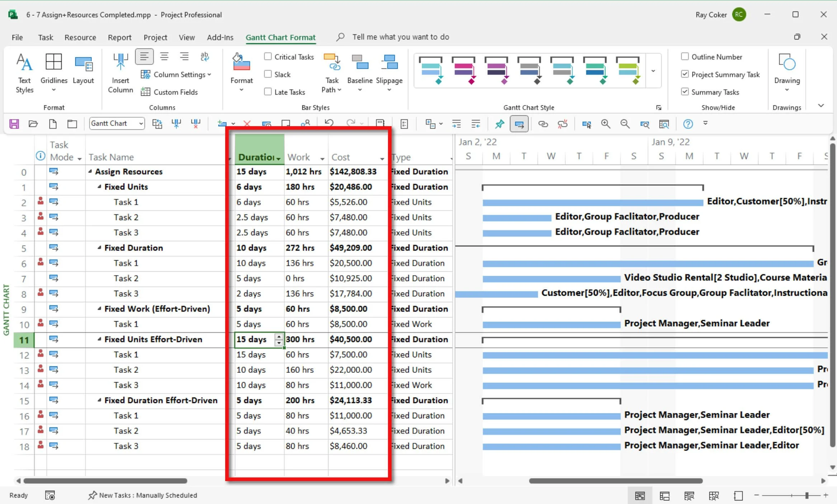Uncheck Summary Tasks checkbox
The width and height of the screenshot is (837, 504).
pyautogui.click(x=685, y=92)
